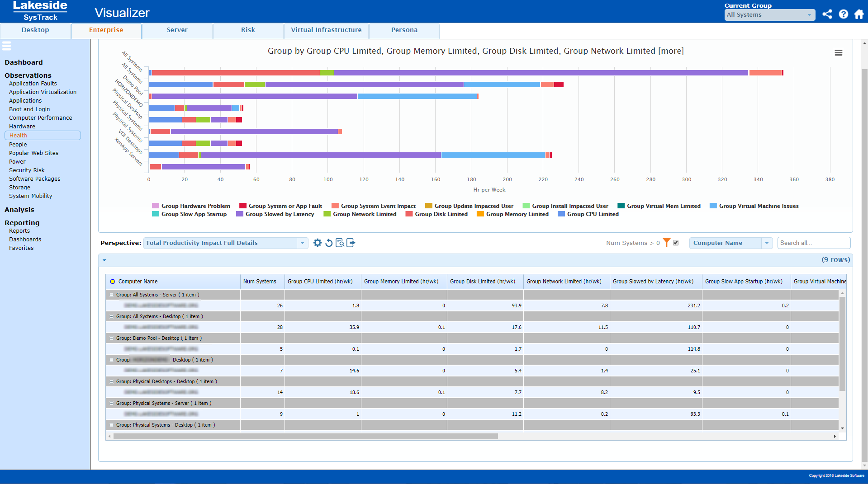Image resolution: width=868 pixels, height=484 pixels.
Task: Click the purple latency bar in top chart row
Action: coord(541,73)
